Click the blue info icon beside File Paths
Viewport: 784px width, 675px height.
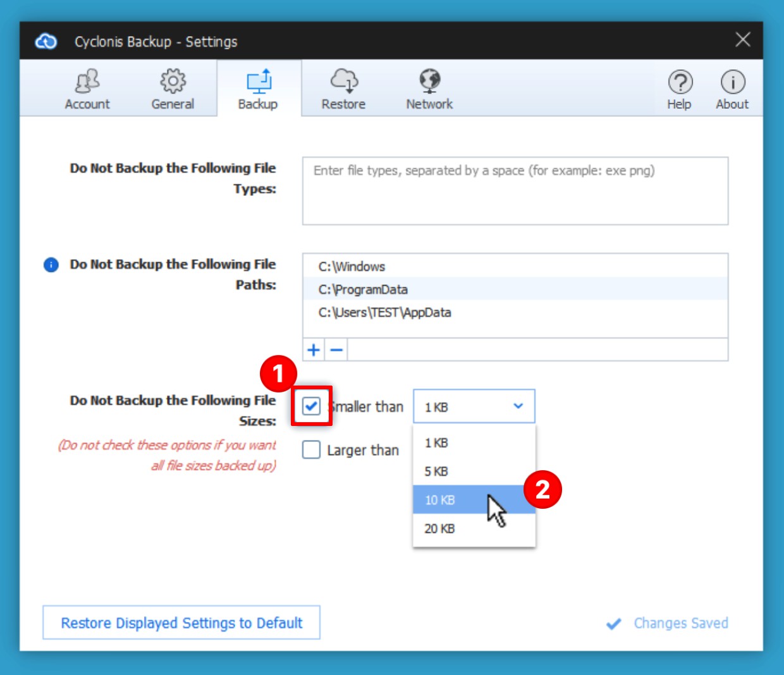pos(51,265)
